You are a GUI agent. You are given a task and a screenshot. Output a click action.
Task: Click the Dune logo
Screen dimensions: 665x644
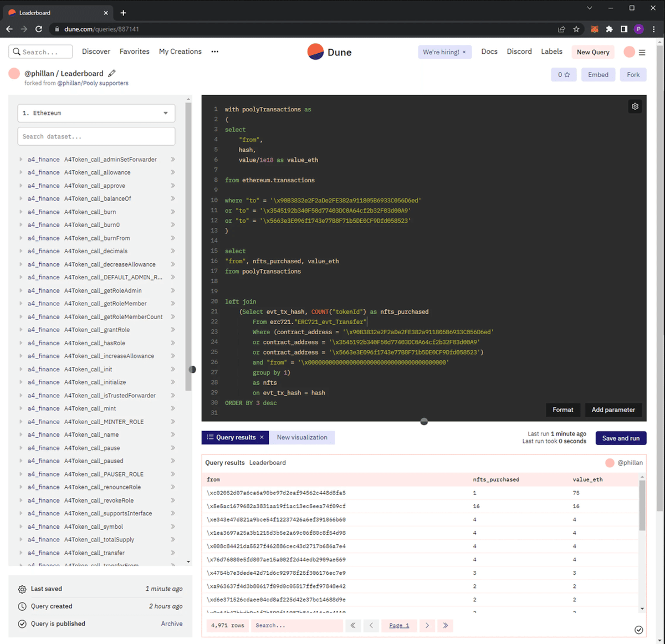pyautogui.click(x=330, y=52)
